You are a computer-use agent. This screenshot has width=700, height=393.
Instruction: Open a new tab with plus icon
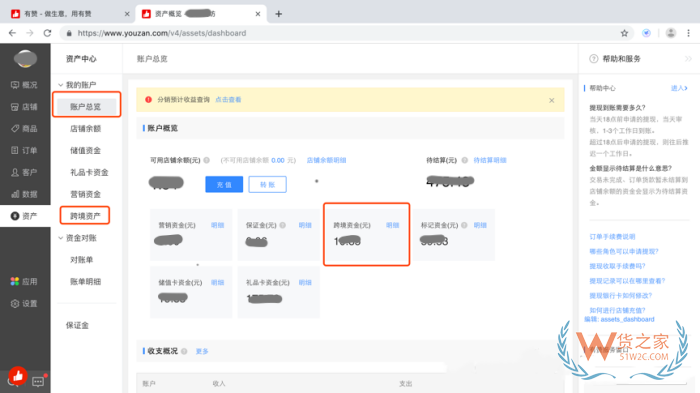click(279, 14)
